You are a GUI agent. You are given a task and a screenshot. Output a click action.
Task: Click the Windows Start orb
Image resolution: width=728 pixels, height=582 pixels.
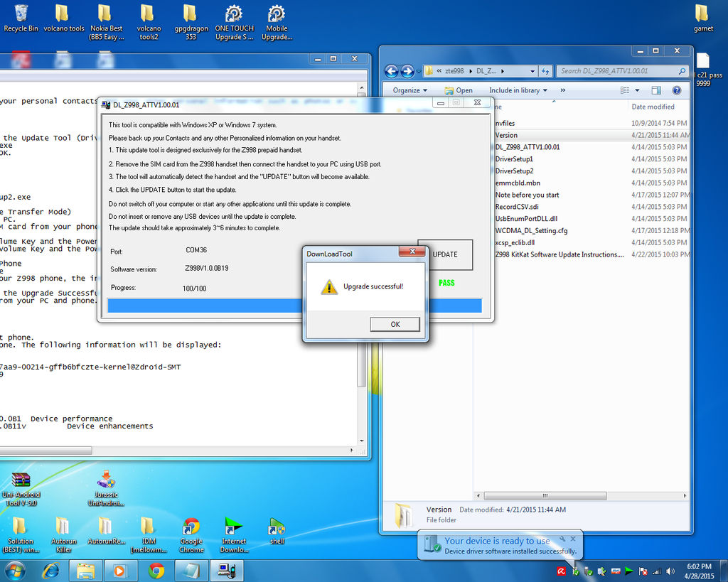click(14, 571)
